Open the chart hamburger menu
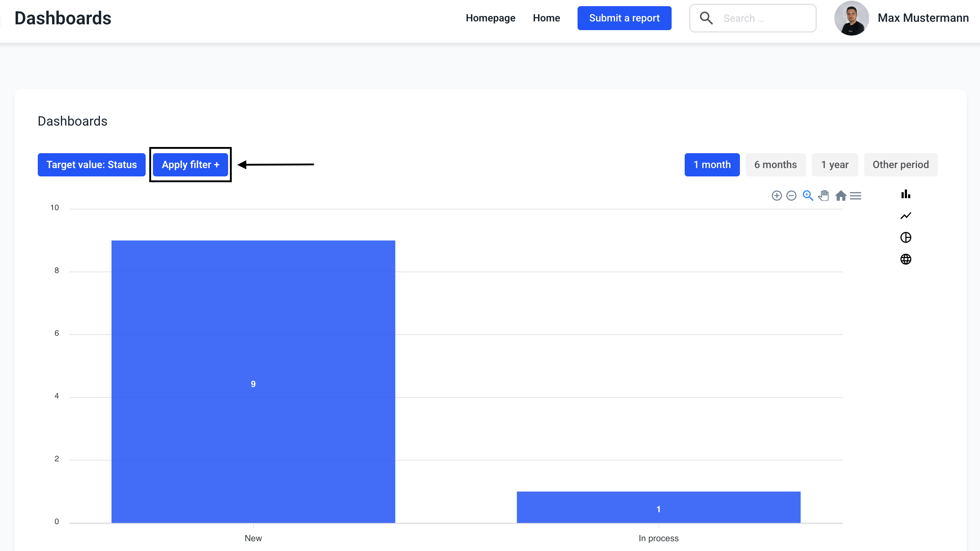 pos(856,195)
